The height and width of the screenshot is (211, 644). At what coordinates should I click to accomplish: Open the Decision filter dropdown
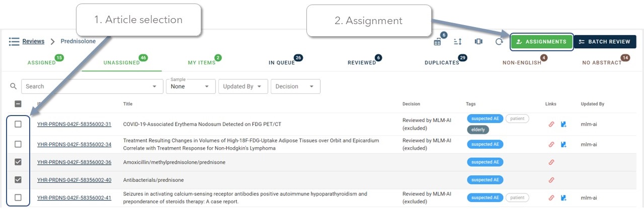[295, 86]
